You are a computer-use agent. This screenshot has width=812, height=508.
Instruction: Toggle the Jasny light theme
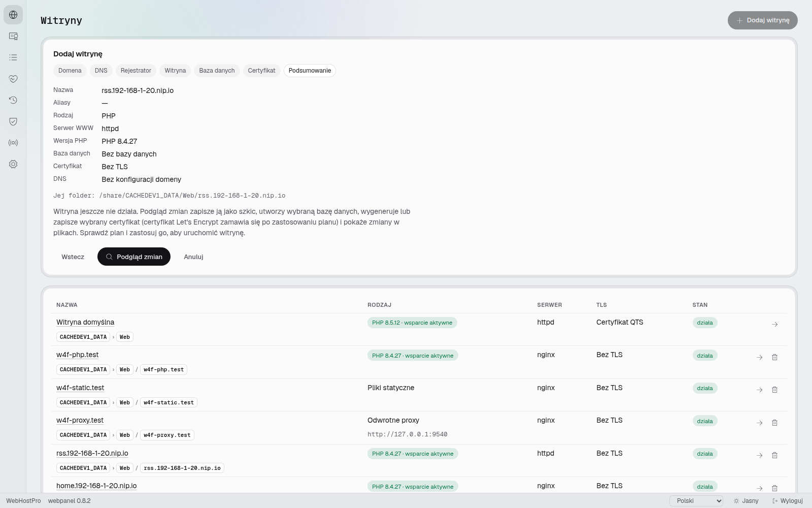tap(746, 501)
